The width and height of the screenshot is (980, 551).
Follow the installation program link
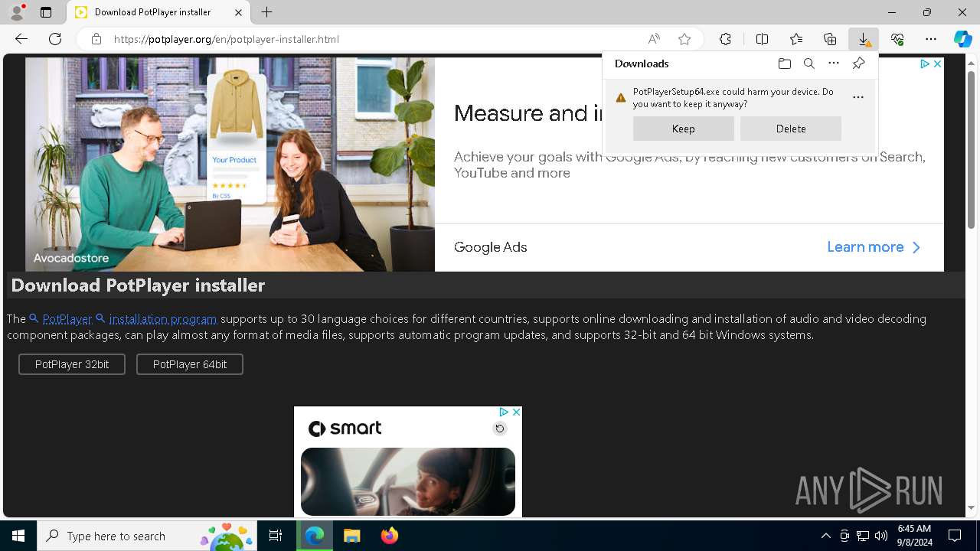click(x=163, y=318)
